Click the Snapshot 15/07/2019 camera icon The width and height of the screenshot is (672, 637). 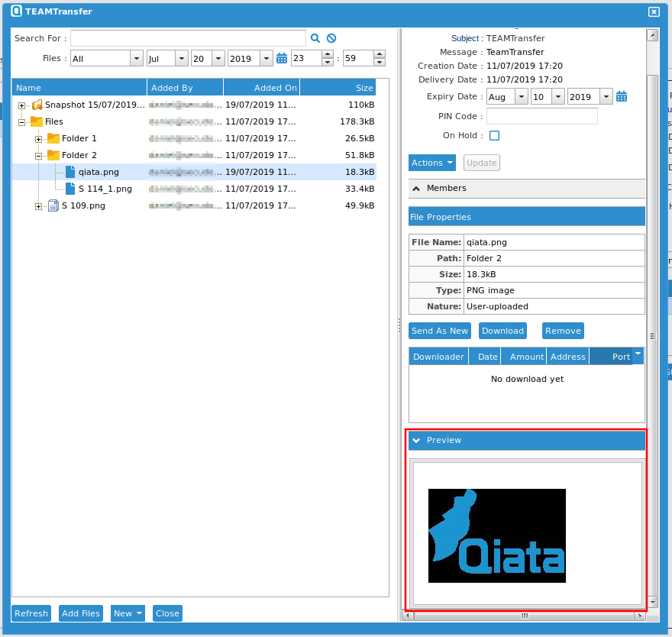(36, 105)
